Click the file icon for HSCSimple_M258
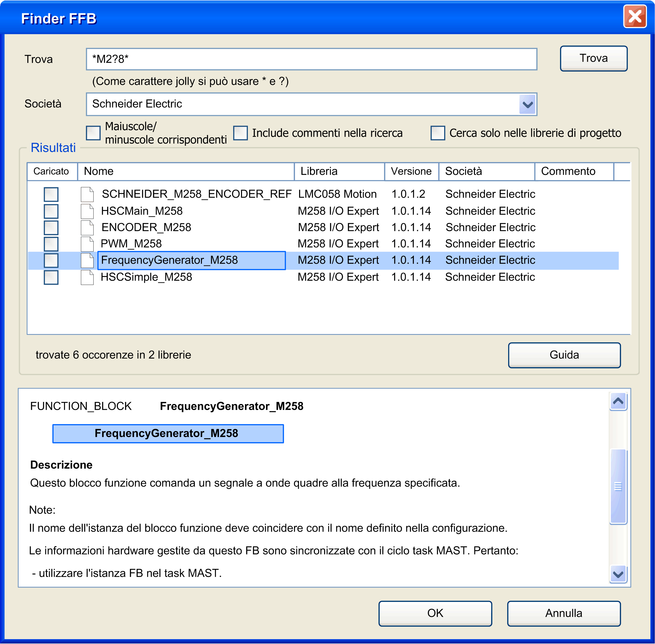Screen dimensions: 655x644 (87, 277)
